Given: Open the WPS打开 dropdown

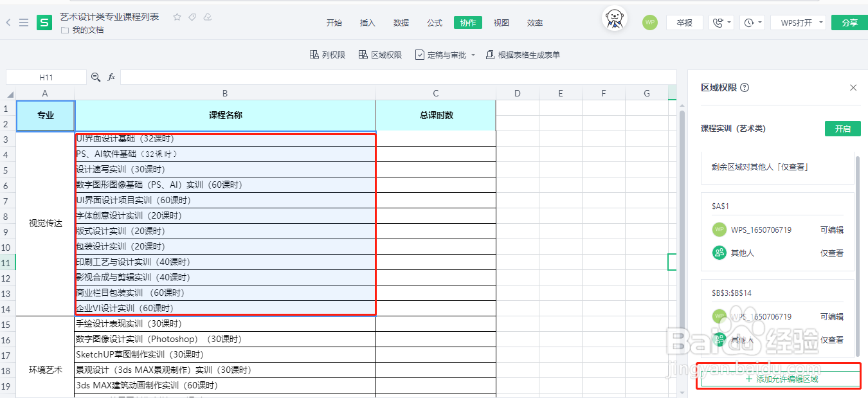Looking at the screenshot, I should coord(800,23).
